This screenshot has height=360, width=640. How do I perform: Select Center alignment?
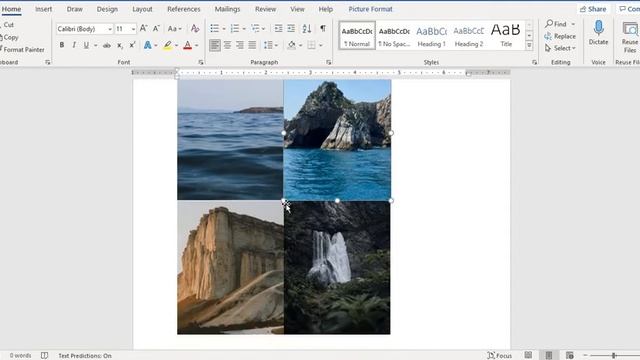pos(227,45)
